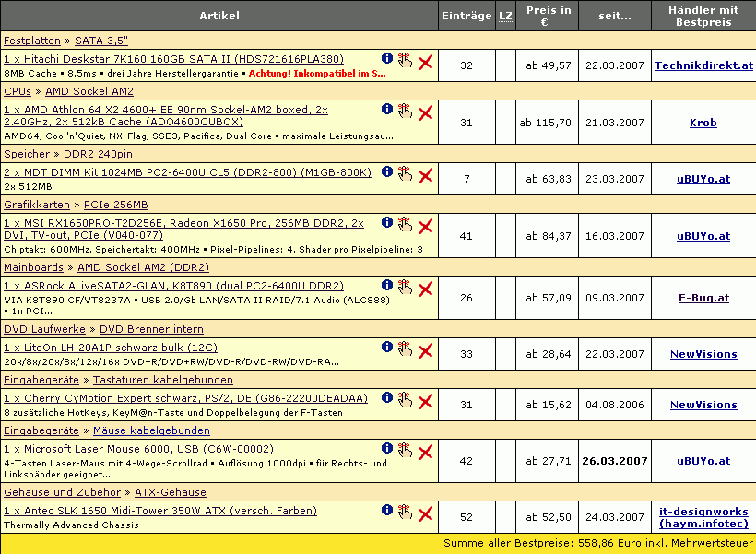
Task: Go to DVD Brenner intern subcategory
Action: click(x=151, y=329)
